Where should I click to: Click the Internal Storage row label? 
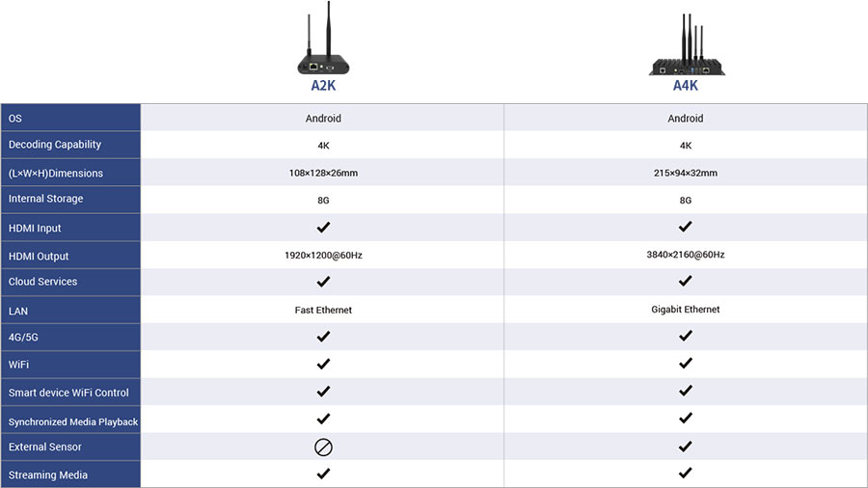(x=45, y=199)
